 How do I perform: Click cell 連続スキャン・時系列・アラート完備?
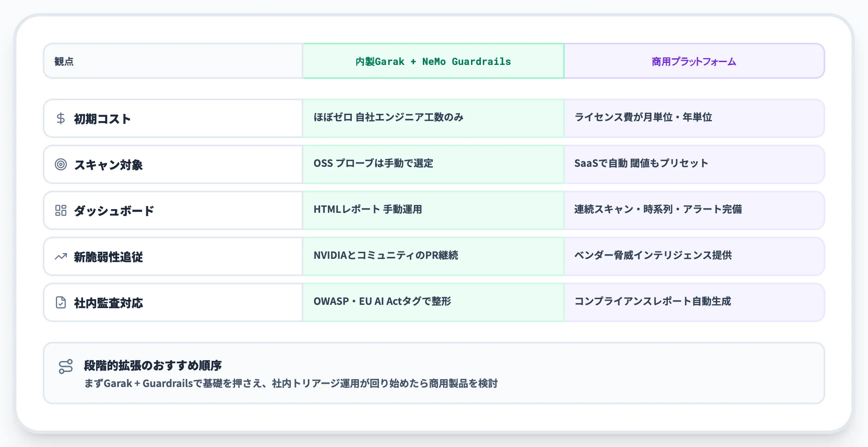coord(694,210)
